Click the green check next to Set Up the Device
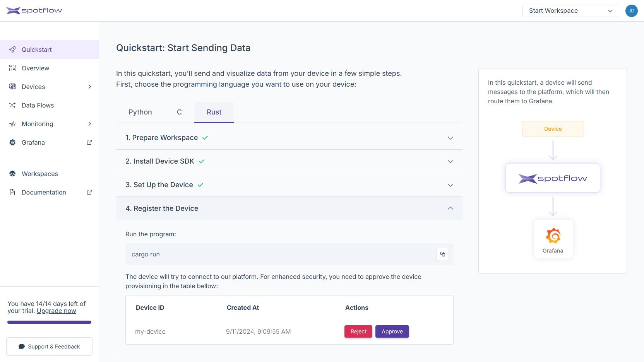Screen dimensions: 644x362 tap(200, 185)
